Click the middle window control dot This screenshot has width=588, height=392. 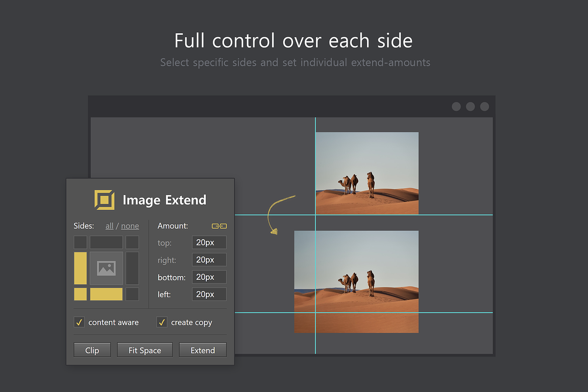[470, 106]
